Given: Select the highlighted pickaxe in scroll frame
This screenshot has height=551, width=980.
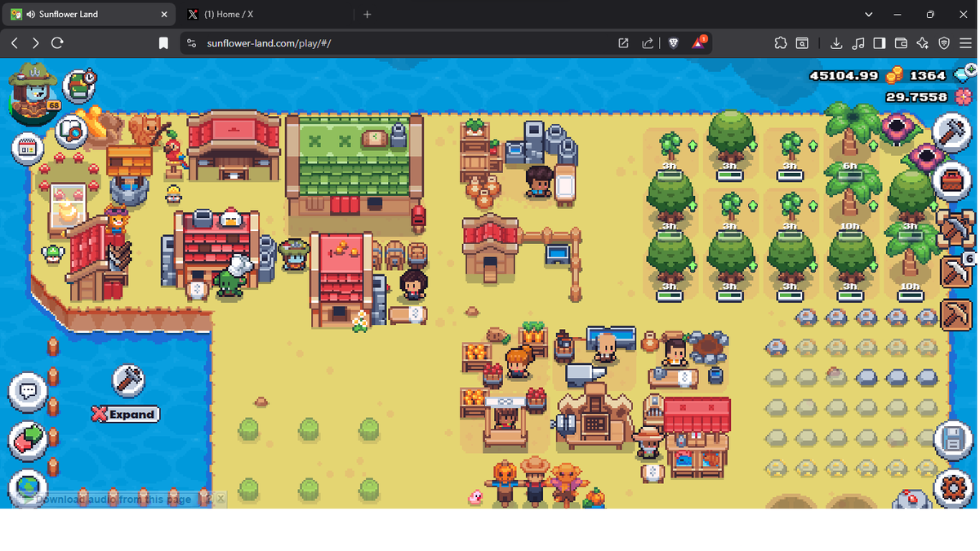Looking at the screenshot, I should (955, 229).
